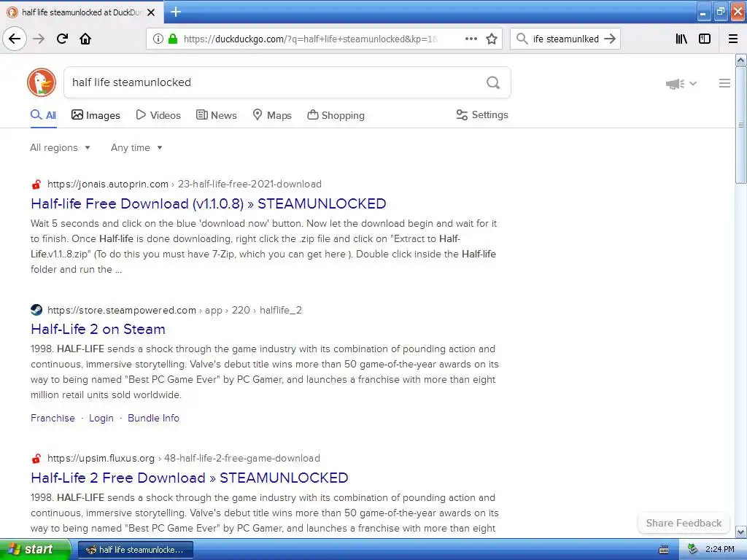Image resolution: width=747 pixels, height=560 pixels.
Task: Click the Steam favicon beside store.steampowered.com
Action: (36, 310)
